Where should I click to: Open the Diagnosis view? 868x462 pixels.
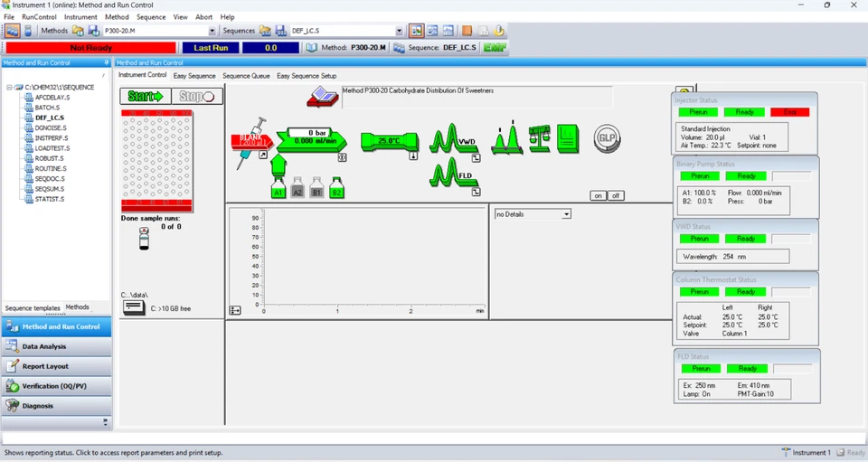(x=56, y=406)
